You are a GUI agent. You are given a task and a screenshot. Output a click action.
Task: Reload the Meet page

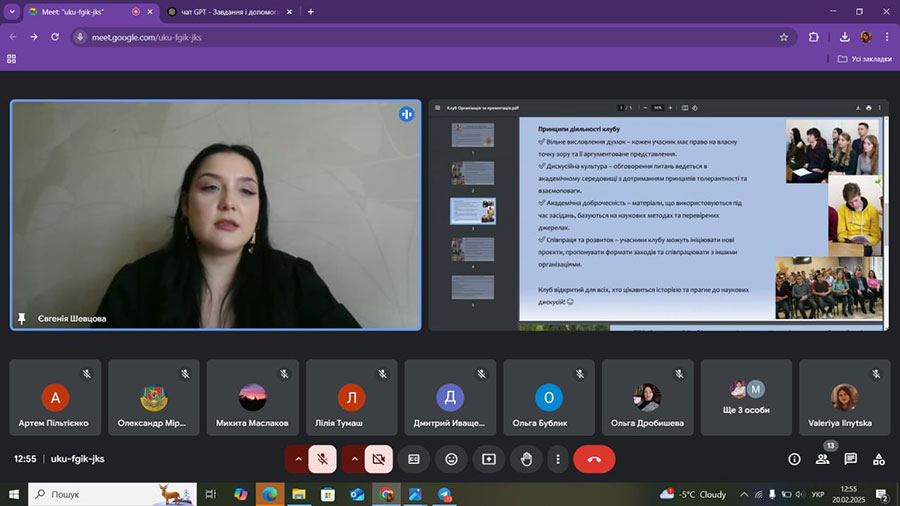tap(55, 37)
